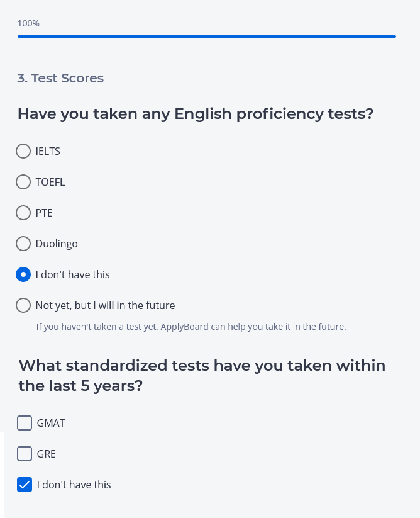Viewport: 420px width, 518px height.
Task: Click the "Duolingo" label text
Action: click(x=57, y=244)
